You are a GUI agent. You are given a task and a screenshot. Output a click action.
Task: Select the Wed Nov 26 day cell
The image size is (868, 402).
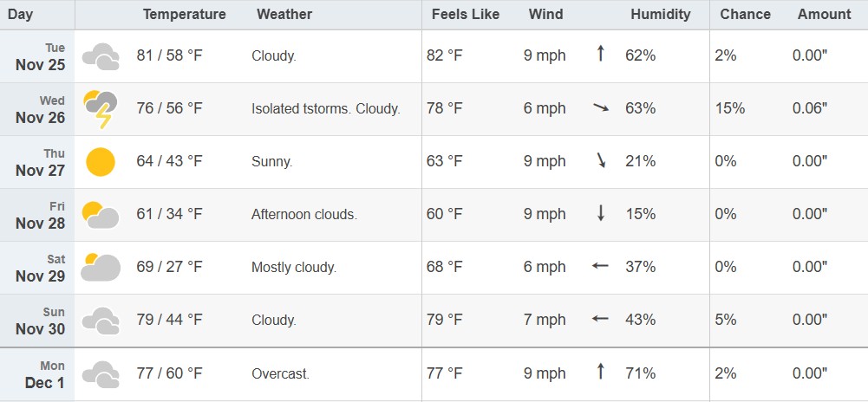40,109
